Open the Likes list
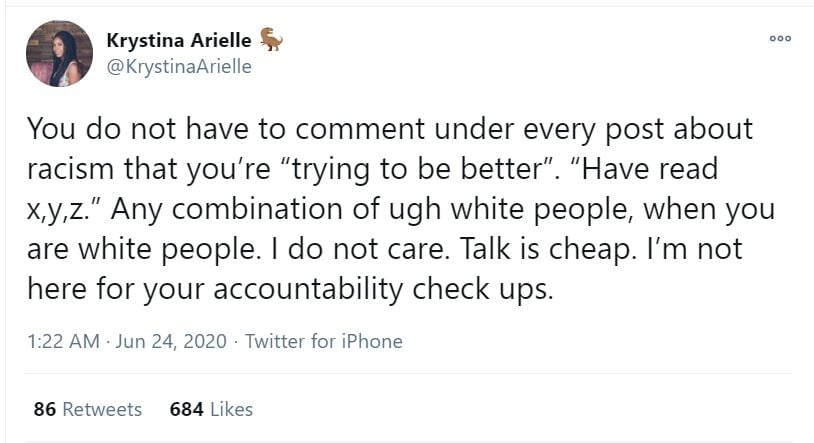Image resolution: width=814 pixels, height=443 pixels. click(231, 409)
